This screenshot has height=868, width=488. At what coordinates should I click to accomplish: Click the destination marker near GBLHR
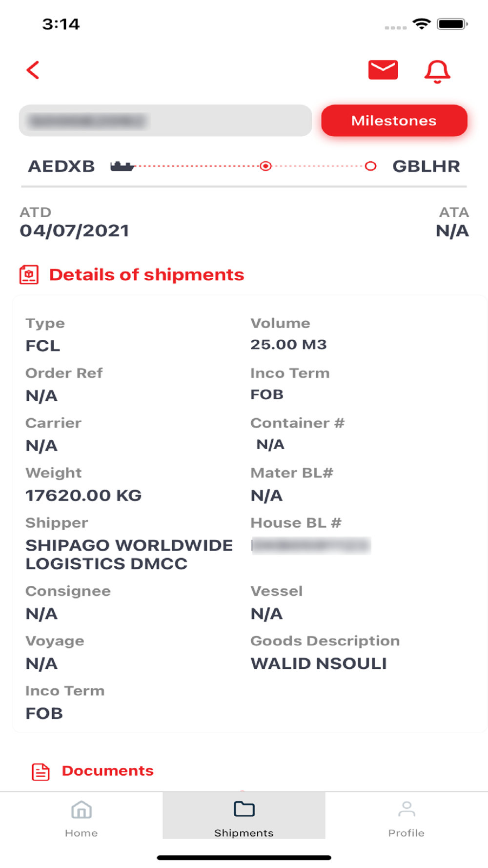pos(370,166)
